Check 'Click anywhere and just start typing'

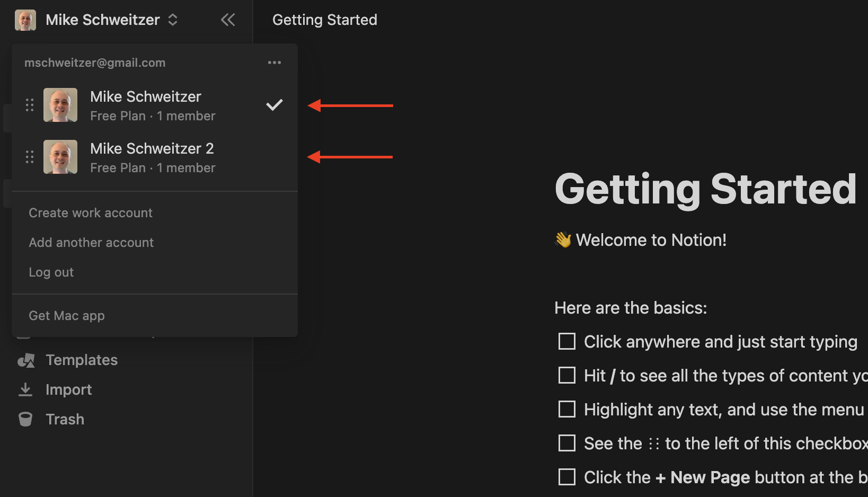[567, 341]
